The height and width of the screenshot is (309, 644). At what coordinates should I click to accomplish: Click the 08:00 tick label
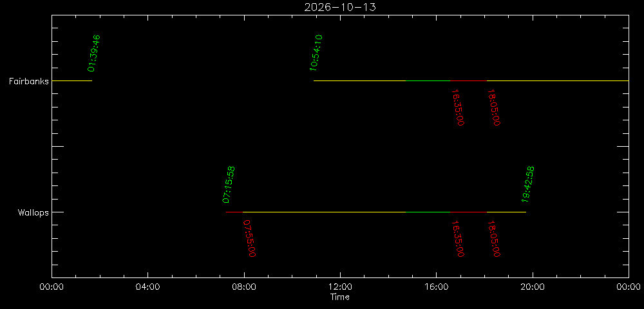tap(244, 286)
